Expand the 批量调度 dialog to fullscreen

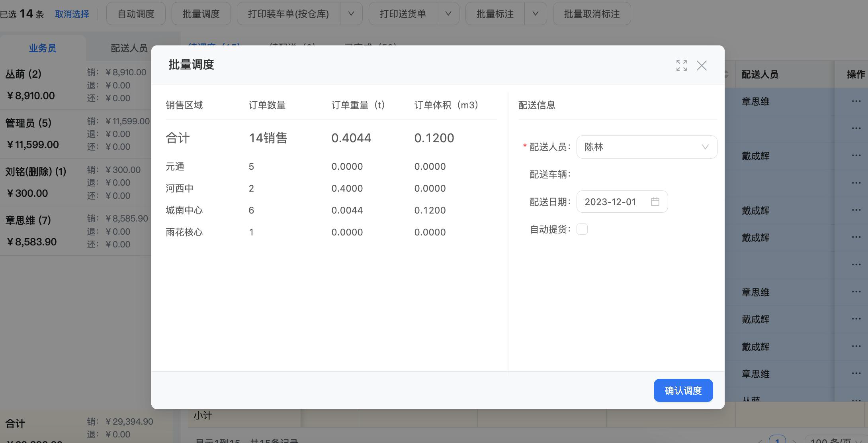pyautogui.click(x=682, y=65)
